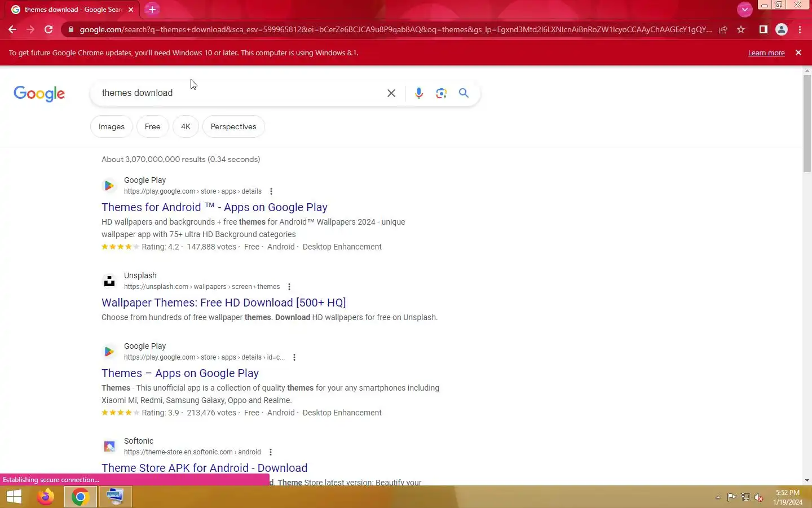Click the scrollbar down arrow
Image resolution: width=812 pixels, height=508 pixels.
click(807, 480)
